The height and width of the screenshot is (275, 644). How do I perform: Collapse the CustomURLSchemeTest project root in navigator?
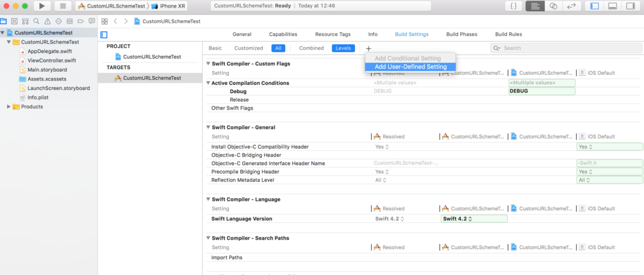tap(3, 33)
